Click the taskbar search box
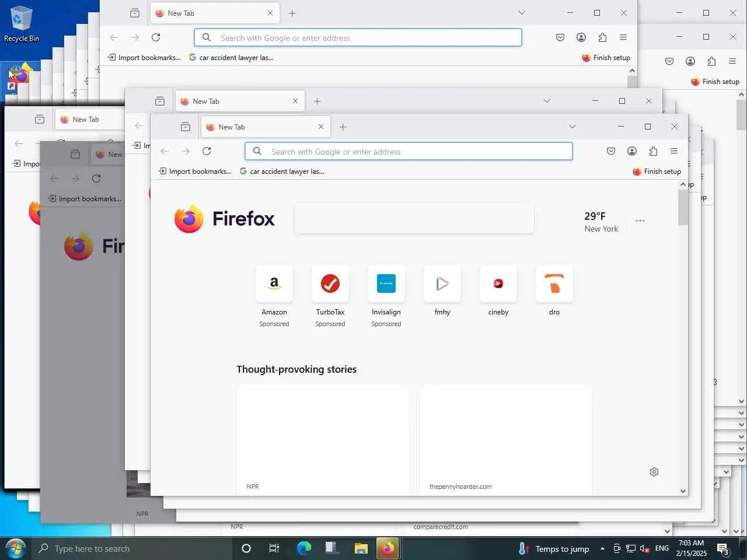 coord(131,549)
